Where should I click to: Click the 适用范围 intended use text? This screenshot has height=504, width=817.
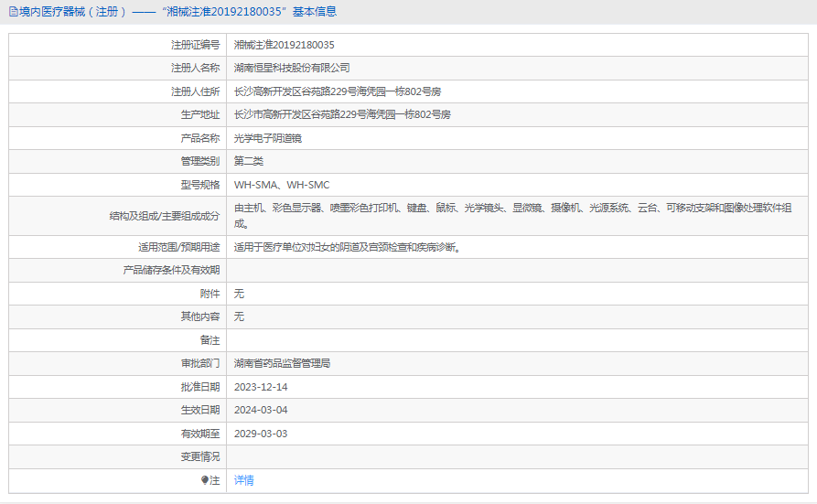(347, 247)
